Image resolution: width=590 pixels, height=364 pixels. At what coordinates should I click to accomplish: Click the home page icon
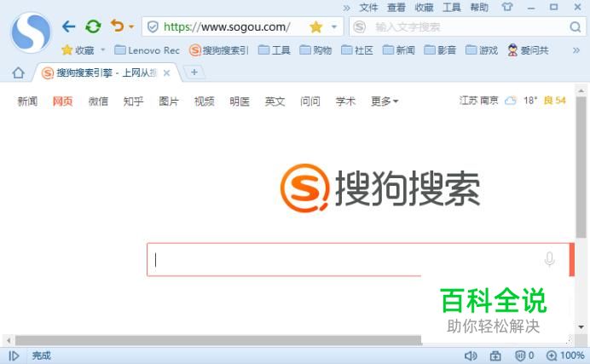pyautogui.click(x=18, y=72)
